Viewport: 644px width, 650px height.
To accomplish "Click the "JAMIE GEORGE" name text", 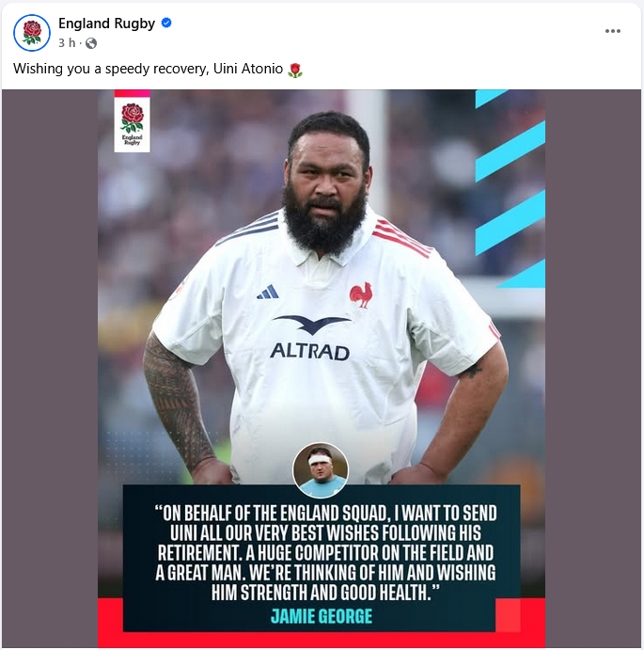I will (x=322, y=616).
